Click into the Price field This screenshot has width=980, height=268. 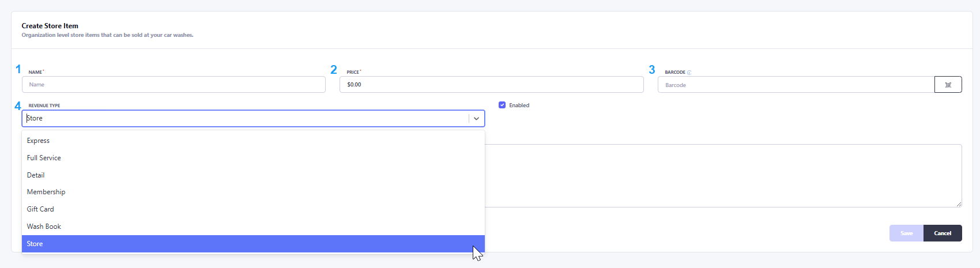[x=491, y=85]
